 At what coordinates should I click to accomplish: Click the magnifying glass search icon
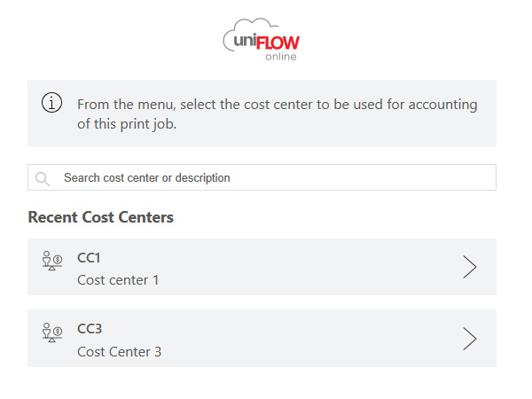click(x=43, y=178)
